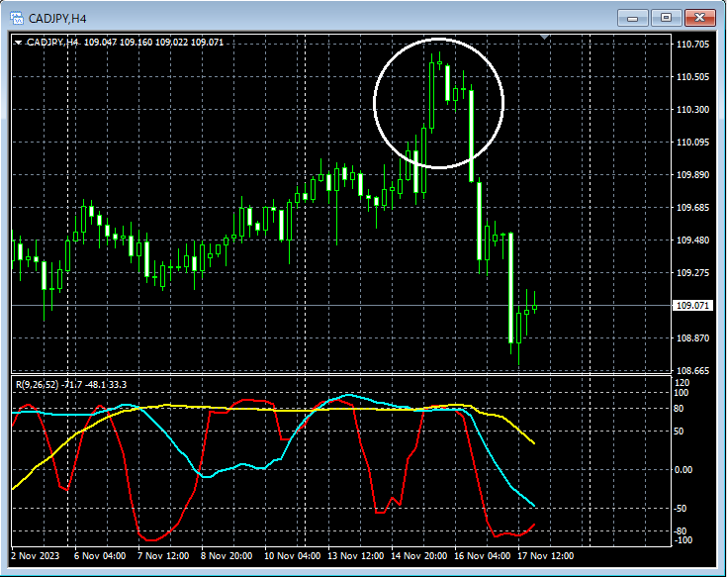Click the current price label 109.071
Screen dimensions: 728x577
(x=692, y=305)
